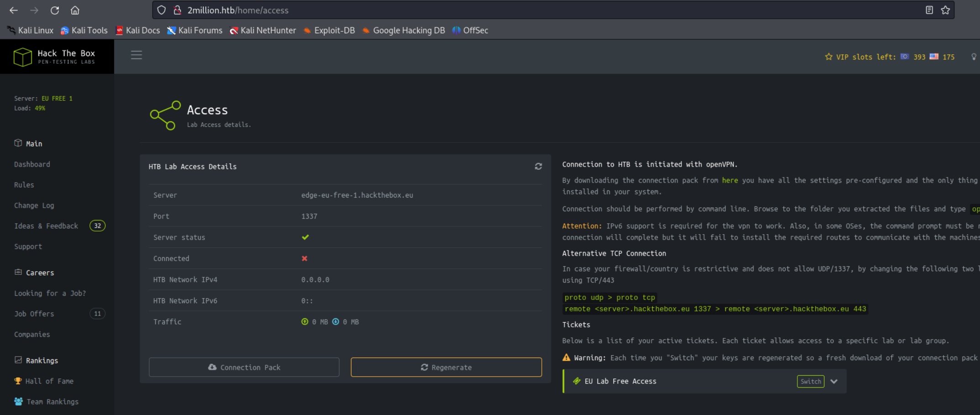Open the Kali Linux bookmark
The height and width of the screenshot is (415, 980).
[x=31, y=30]
